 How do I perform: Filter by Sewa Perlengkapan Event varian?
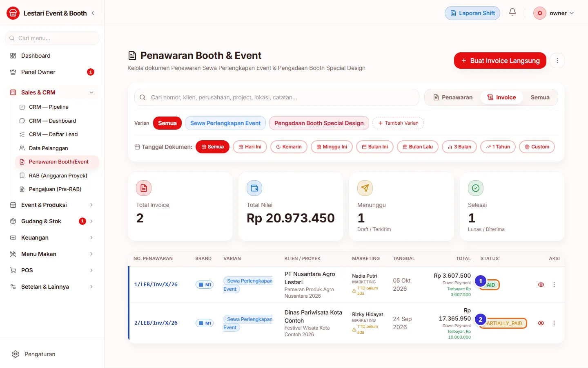click(225, 123)
